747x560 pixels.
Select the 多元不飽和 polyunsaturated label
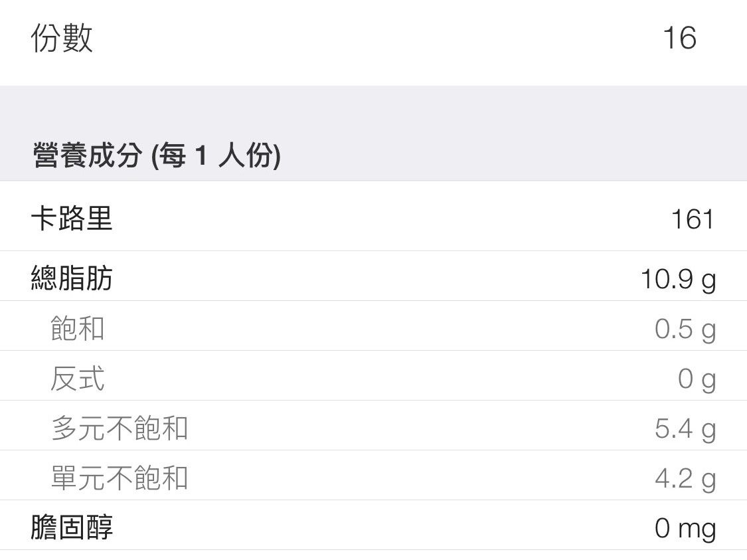[120, 428]
